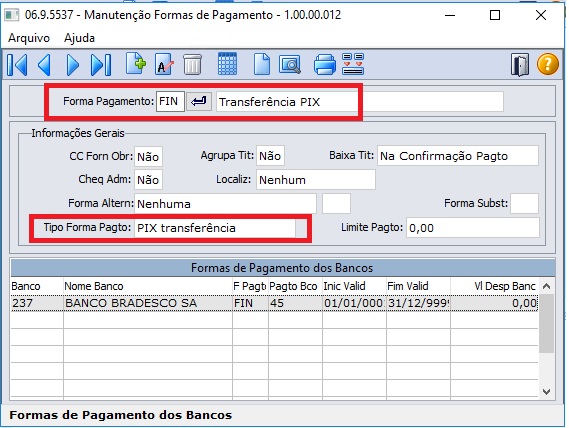Click the Limite Pagto field 0,00
The height and width of the screenshot is (428, 569).
472,228
